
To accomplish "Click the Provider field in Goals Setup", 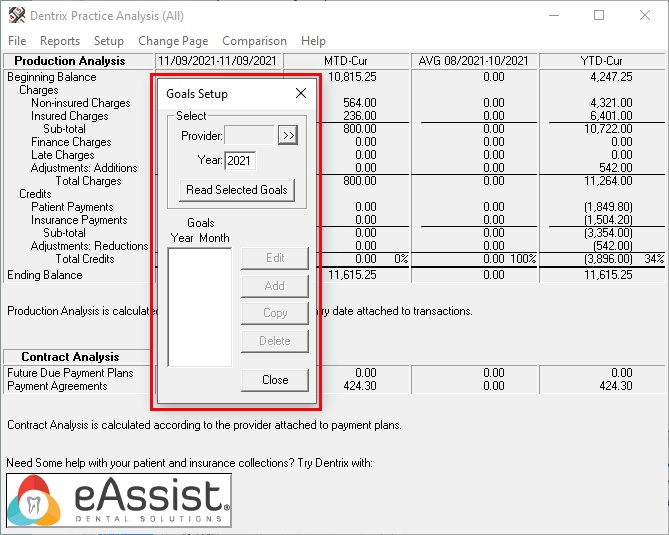I will (x=249, y=136).
